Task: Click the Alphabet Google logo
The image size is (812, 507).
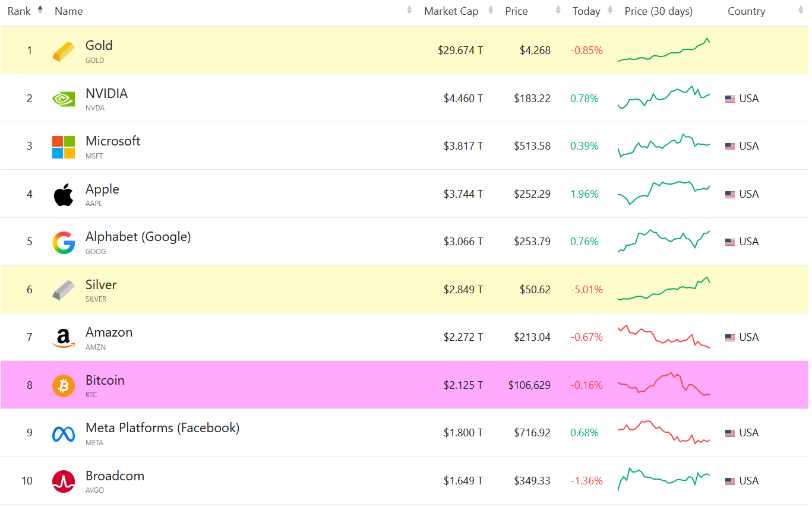Action: click(64, 242)
